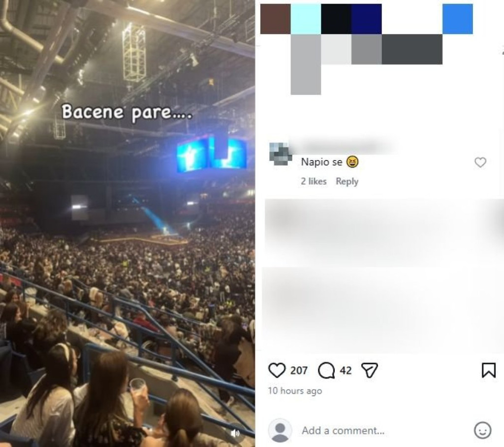
Task: Click the blurred commenter username
Action: tap(343, 148)
